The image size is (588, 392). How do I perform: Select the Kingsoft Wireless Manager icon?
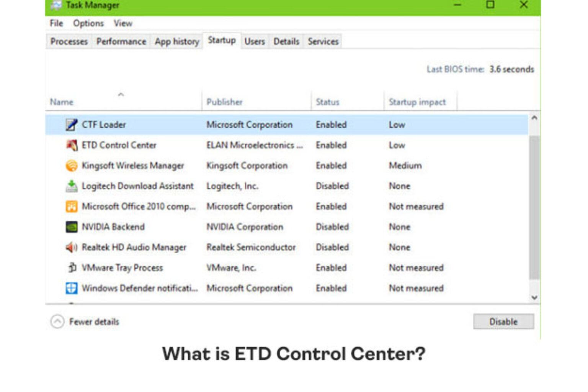click(71, 166)
